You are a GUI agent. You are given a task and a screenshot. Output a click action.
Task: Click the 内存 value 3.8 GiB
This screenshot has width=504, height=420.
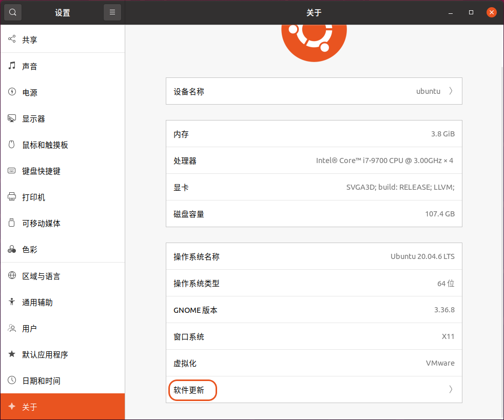point(442,134)
